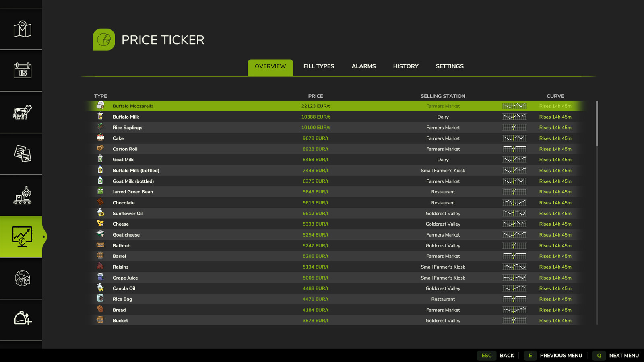Click the E Previous Menu button
Screen dimensions: 644x362
[x=553, y=356]
